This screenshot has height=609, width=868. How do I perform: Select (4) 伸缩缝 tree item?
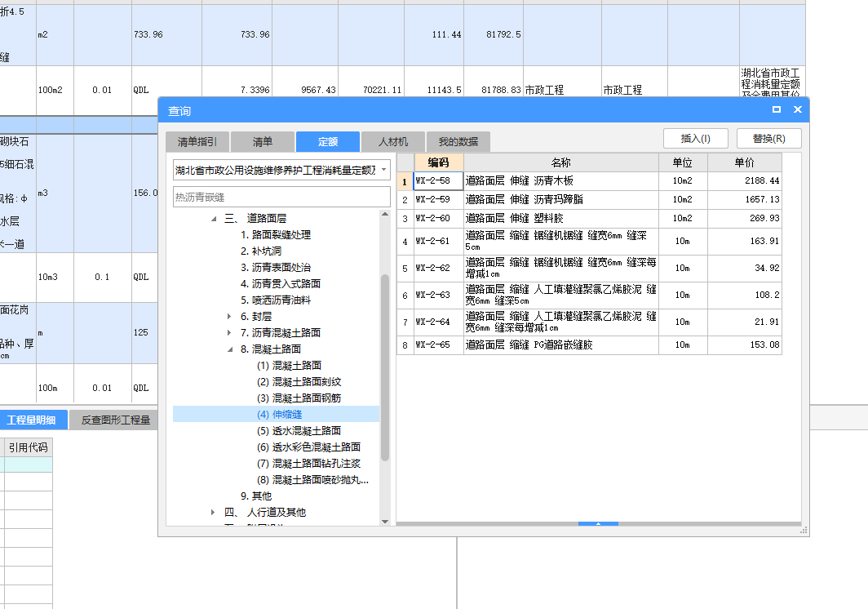click(x=280, y=415)
